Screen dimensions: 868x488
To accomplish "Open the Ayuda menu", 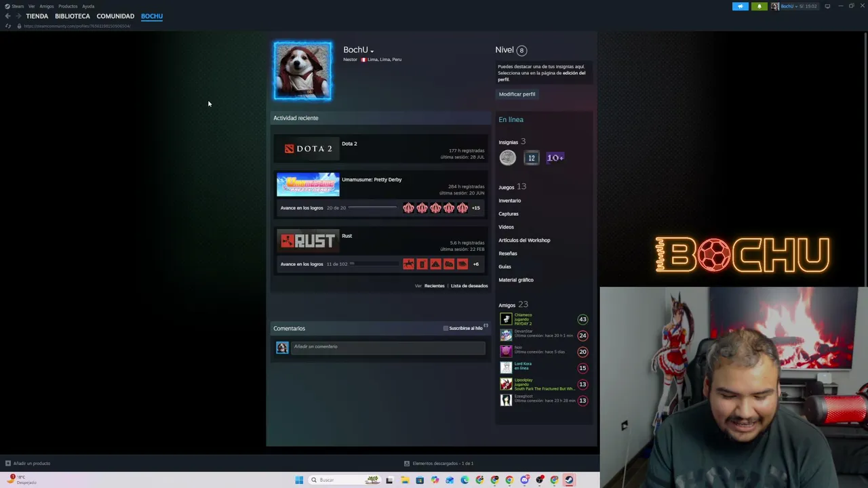I will coord(88,6).
